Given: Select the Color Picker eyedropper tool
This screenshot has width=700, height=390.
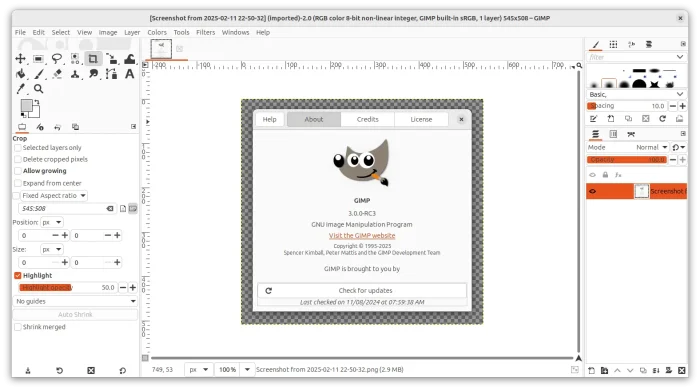Looking at the screenshot, I should (x=21, y=89).
